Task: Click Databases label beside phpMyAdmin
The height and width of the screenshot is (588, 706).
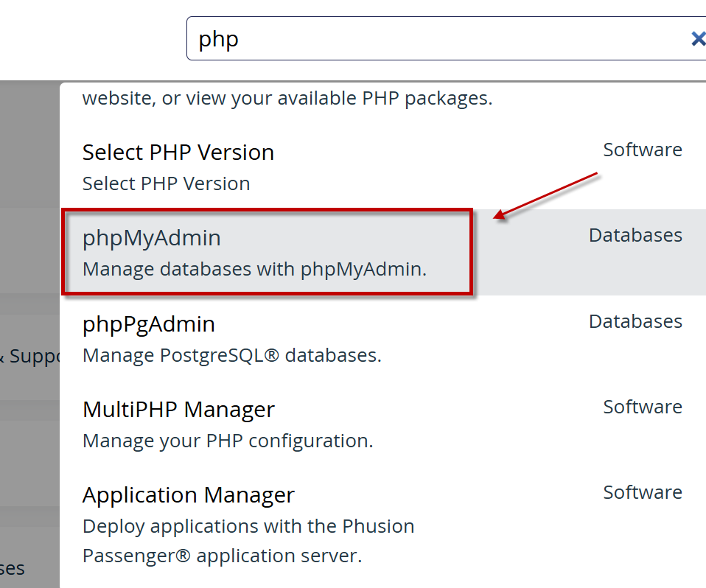Action: pos(635,236)
